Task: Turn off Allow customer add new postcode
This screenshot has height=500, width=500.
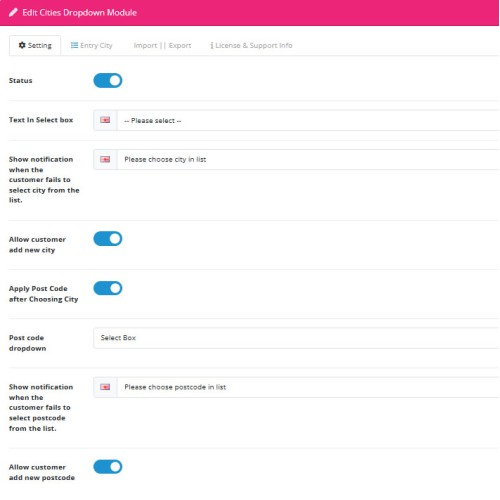Action: pyautogui.click(x=108, y=467)
